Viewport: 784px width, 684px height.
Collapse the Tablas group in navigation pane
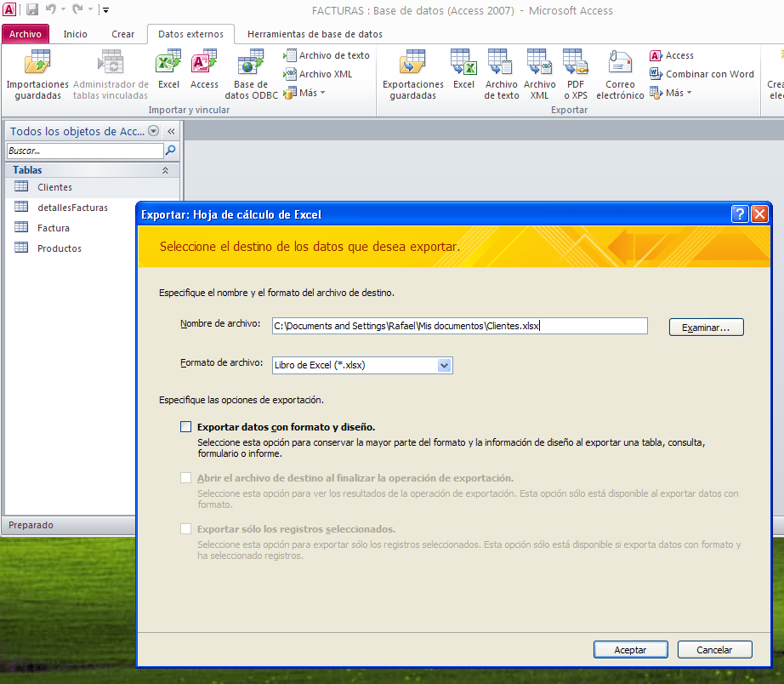coord(165,170)
